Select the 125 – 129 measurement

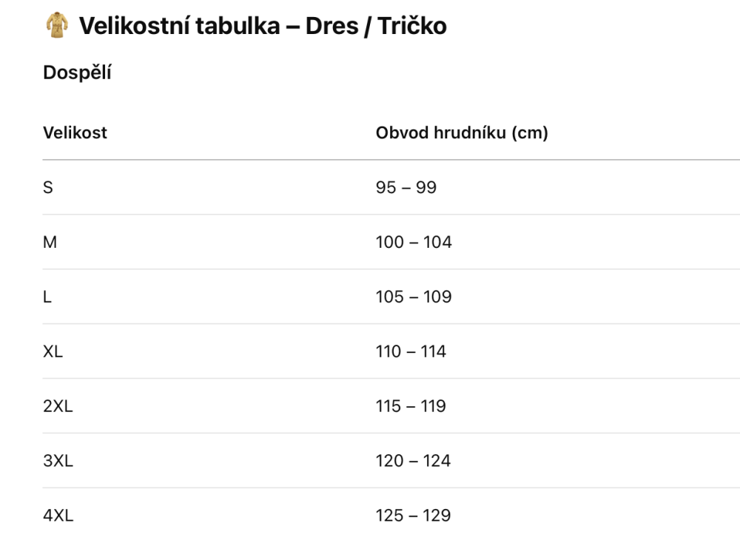[x=413, y=516]
